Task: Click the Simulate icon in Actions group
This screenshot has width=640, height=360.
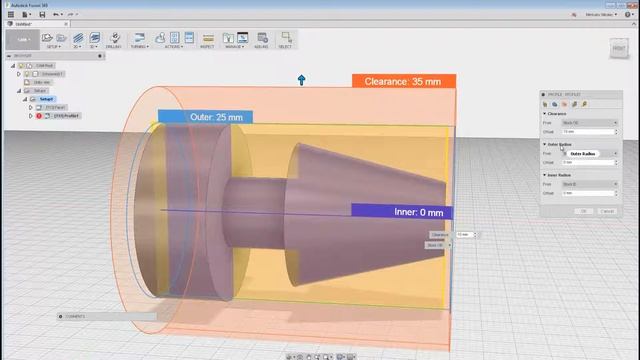Action: 160,38
